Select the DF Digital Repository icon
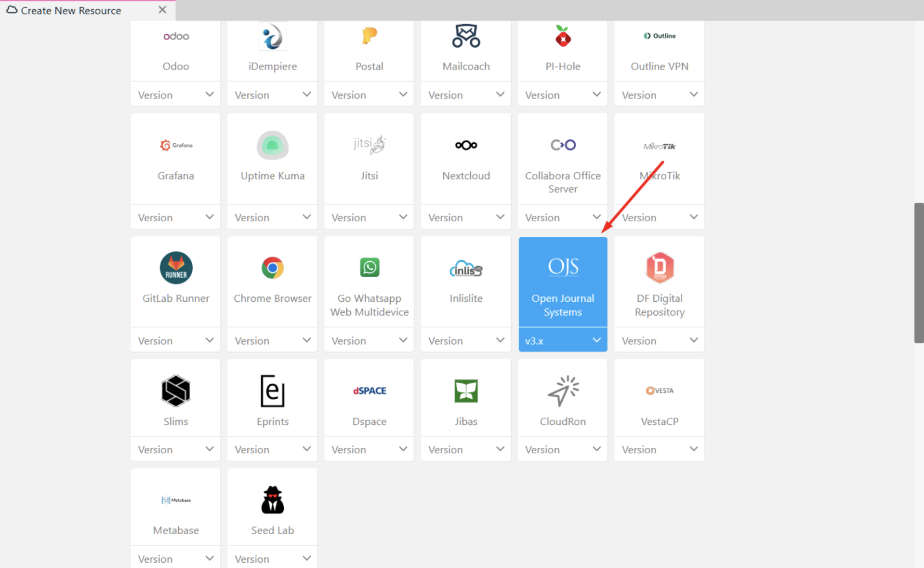 coord(660,268)
